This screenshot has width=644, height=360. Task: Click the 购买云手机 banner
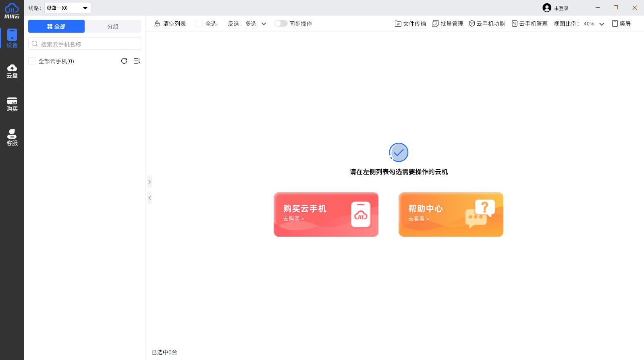click(326, 214)
